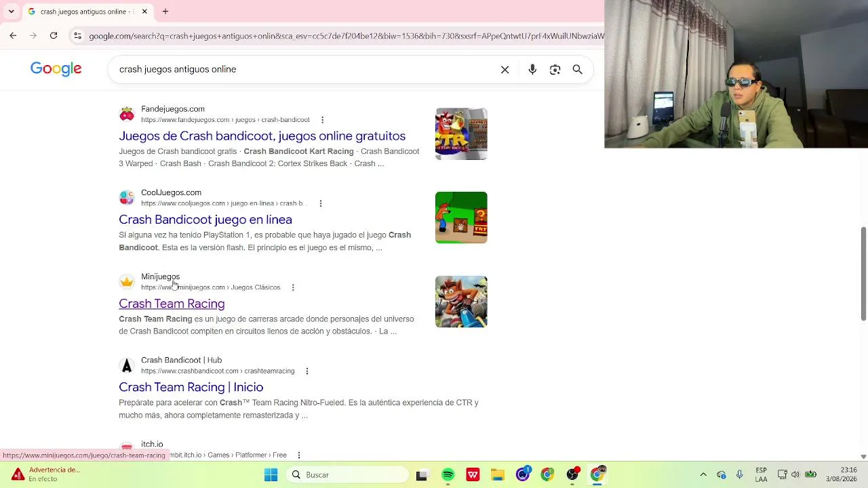Click the taskbar 'Buscar' search box

coord(348,474)
